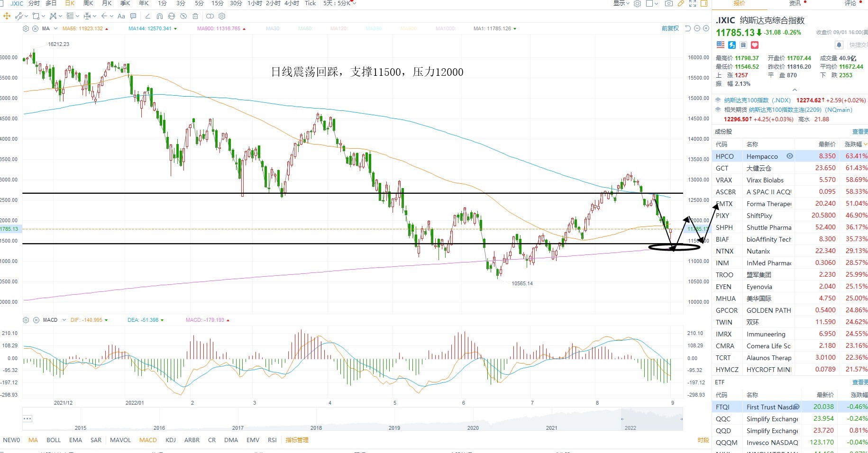Screen dimensions: 868x453
Task: Remove MA indicator with its X button
Action: point(35,28)
